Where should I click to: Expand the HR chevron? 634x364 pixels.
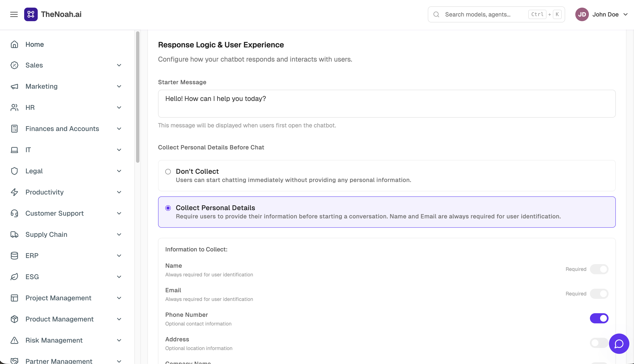pyautogui.click(x=119, y=108)
